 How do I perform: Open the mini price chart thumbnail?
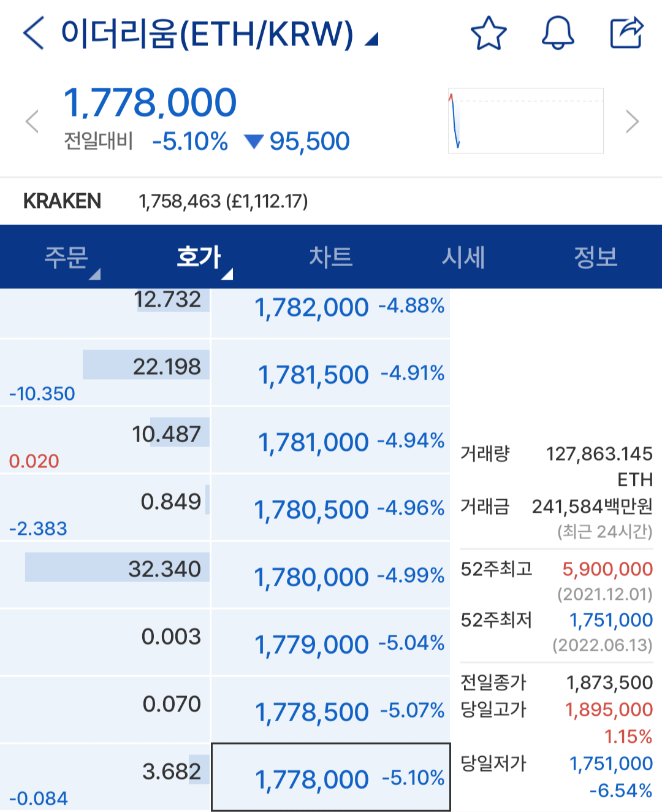click(x=525, y=121)
